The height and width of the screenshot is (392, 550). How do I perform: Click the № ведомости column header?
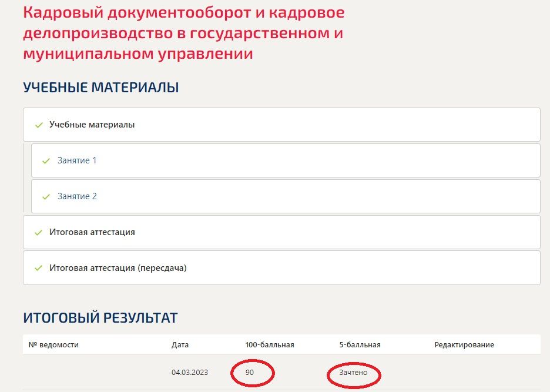click(x=53, y=344)
